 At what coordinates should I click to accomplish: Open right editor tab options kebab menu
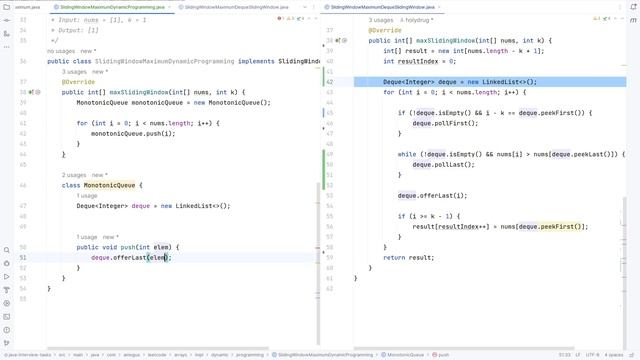[x=620, y=7]
